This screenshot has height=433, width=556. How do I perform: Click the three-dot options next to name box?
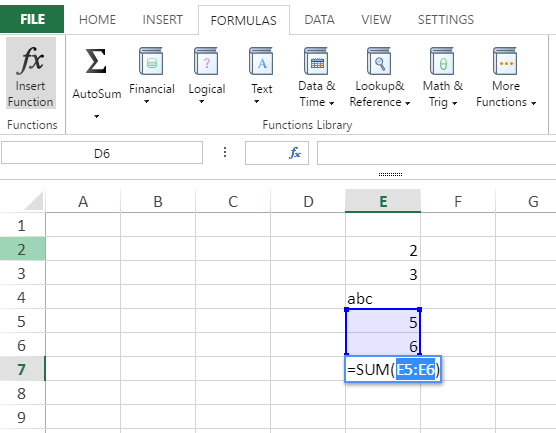pos(225,152)
